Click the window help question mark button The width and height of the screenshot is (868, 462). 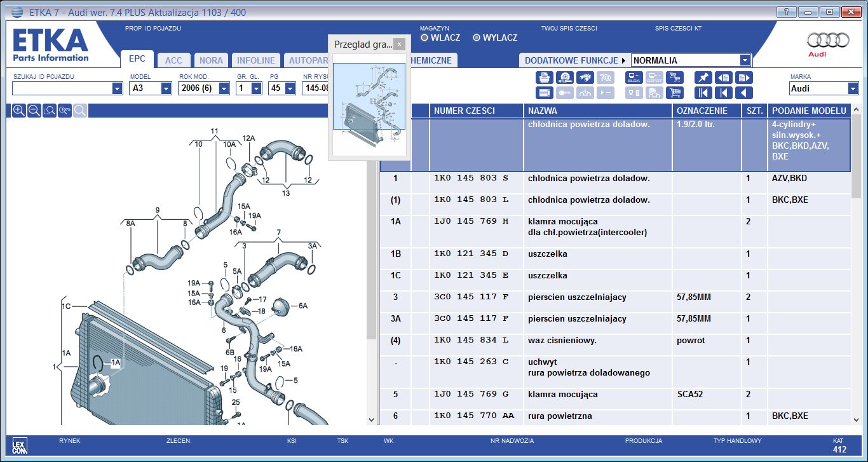coord(786,12)
